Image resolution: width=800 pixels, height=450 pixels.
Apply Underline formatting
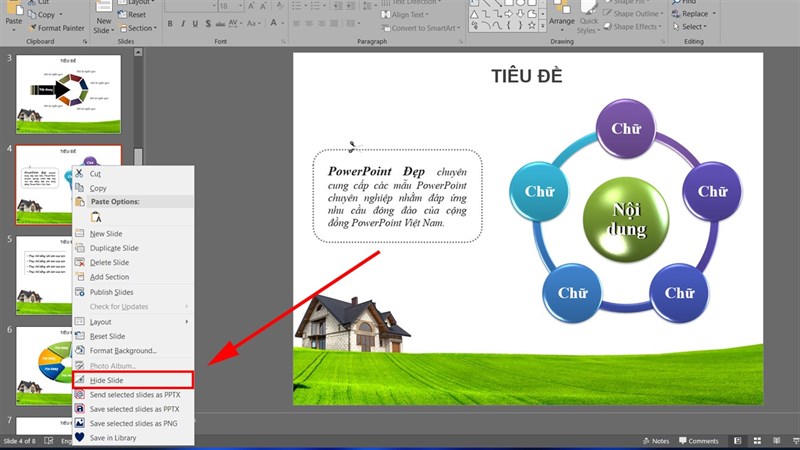click(195, 23)
